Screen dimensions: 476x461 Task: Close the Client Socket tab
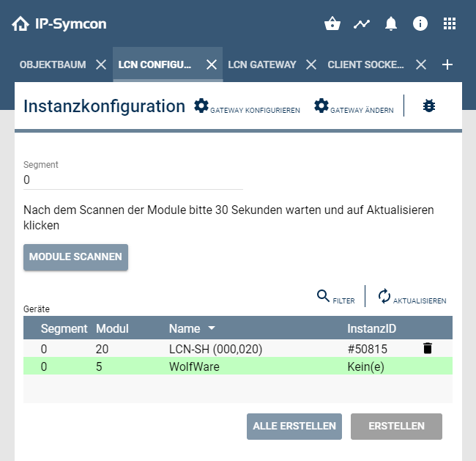(421, 64)
